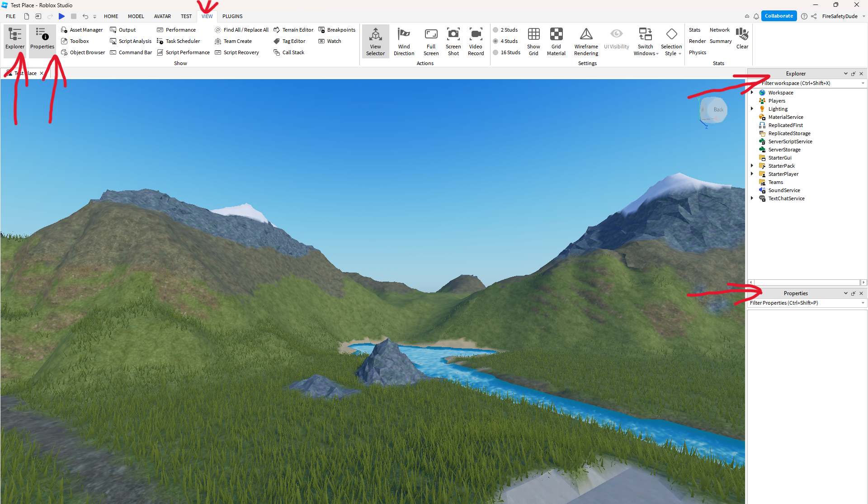Select the 2 Studs grid option
Viewport: 868px width, 504px height.
pos(506,29)
